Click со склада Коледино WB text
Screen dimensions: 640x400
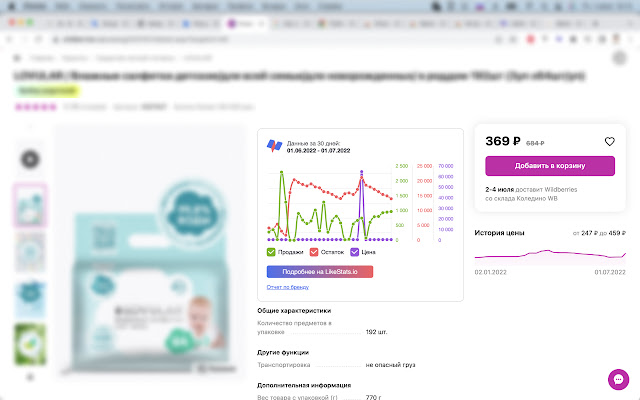click(521, 198)
